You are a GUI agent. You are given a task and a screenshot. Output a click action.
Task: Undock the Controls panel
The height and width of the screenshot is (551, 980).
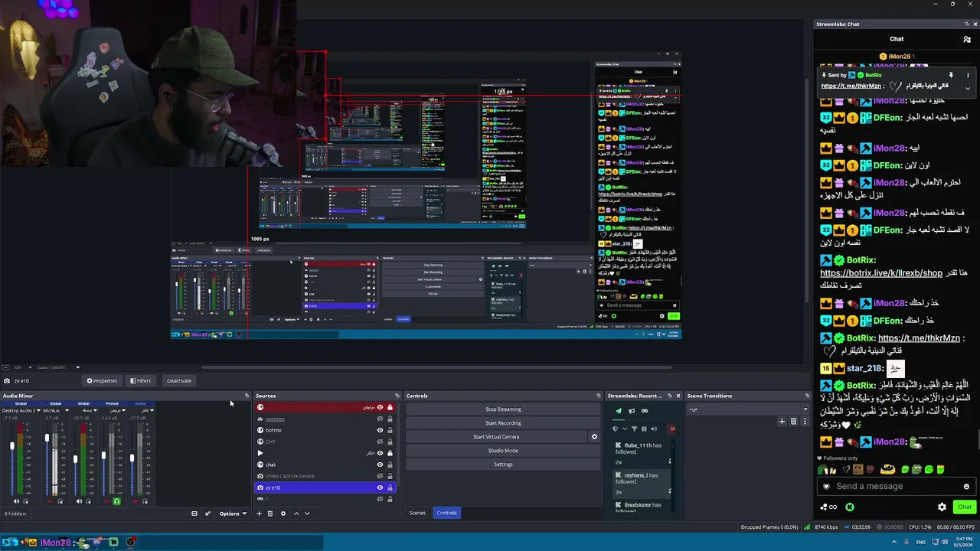(x=598, y=396)
